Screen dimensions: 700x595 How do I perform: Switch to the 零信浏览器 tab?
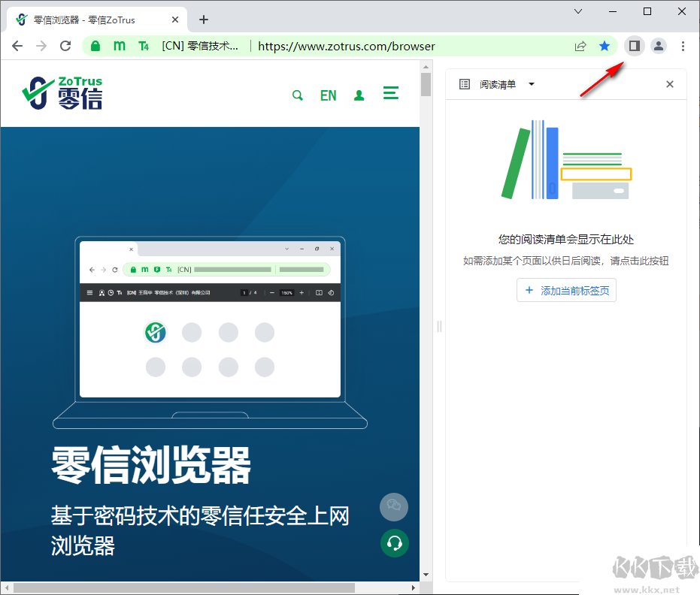(90, 20)
